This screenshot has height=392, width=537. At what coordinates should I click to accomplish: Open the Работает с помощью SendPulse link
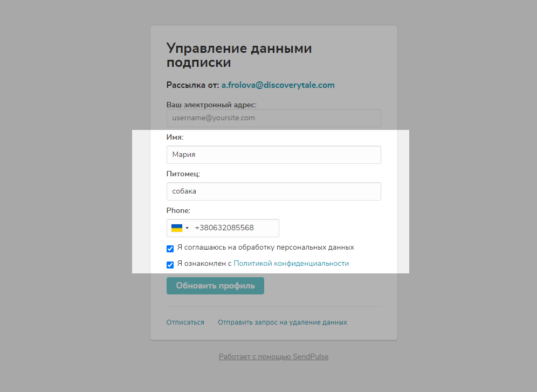pos(273,357)
